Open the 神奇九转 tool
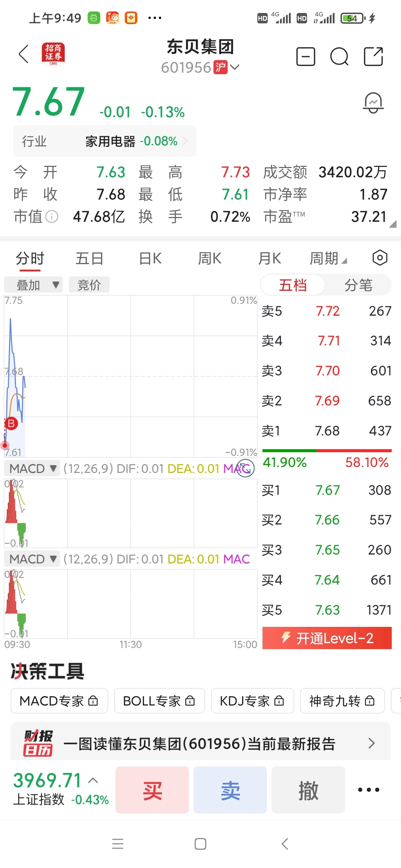The image size is (401, 868). tap(342, 701)
